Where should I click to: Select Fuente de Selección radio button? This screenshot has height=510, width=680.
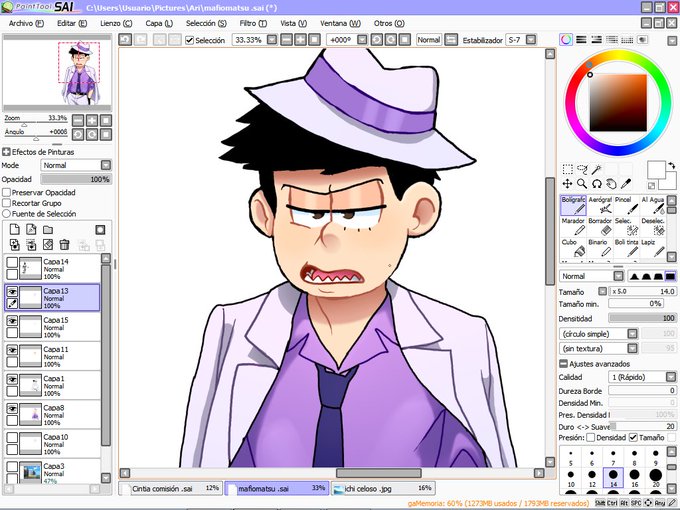(7, 214)
